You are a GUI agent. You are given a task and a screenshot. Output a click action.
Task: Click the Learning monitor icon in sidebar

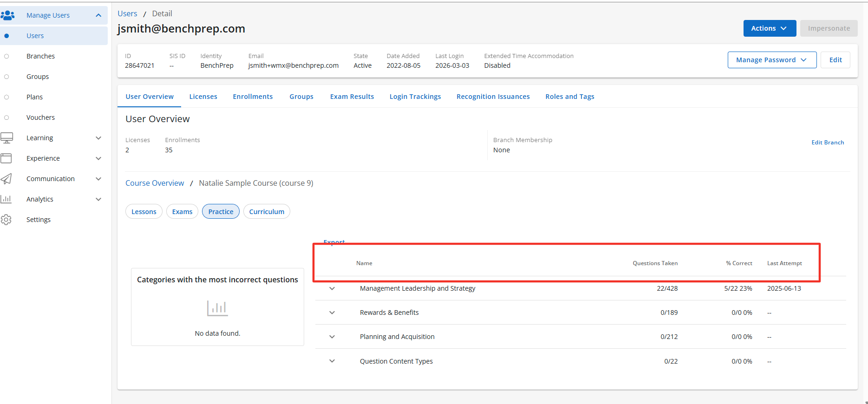point(7,138)
